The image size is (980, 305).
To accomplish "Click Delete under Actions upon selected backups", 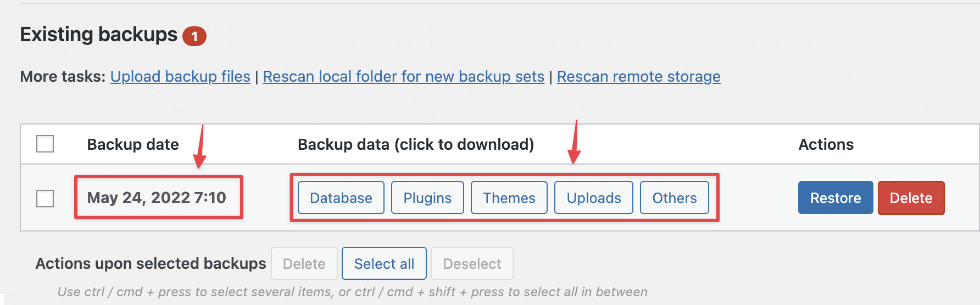I will (x=304, y=264).
